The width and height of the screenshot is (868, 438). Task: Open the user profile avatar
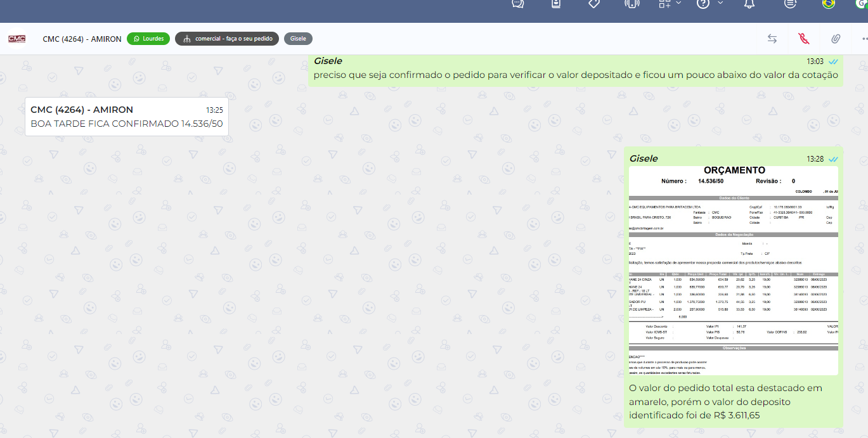point(861,4)
